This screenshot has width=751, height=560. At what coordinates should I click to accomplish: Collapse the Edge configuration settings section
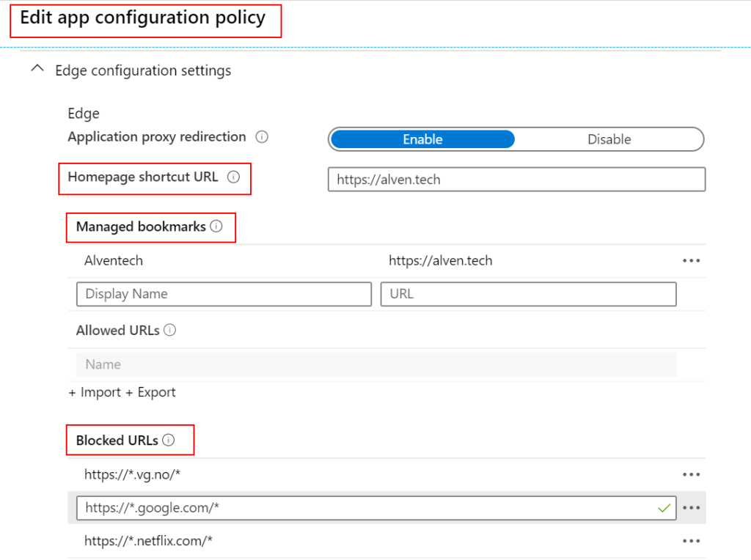click(x=37, y=68)
